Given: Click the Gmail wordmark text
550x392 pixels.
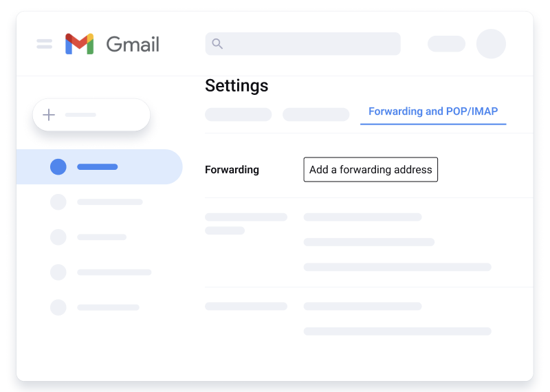Looking at the screenshot, I should (x=133, y=45).
